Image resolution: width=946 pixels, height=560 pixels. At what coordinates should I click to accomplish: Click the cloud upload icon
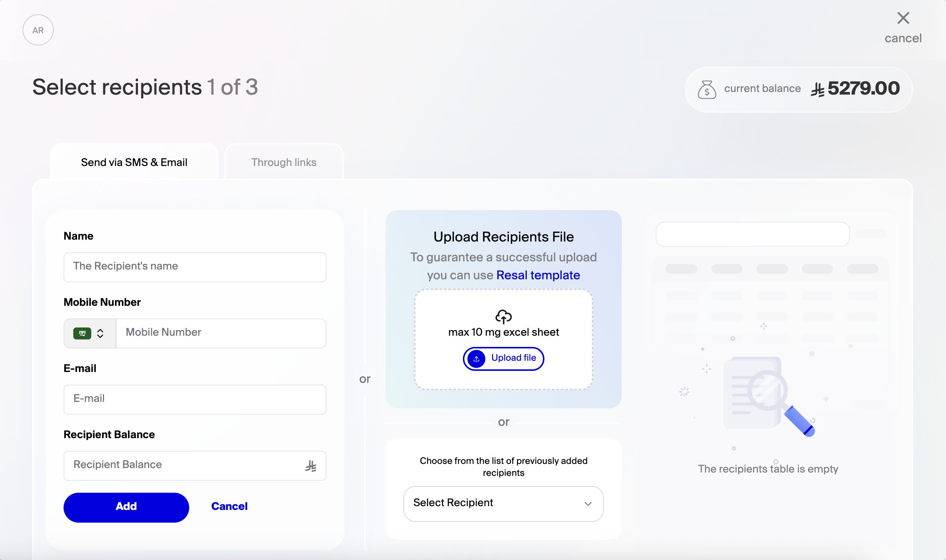[503, 316]
